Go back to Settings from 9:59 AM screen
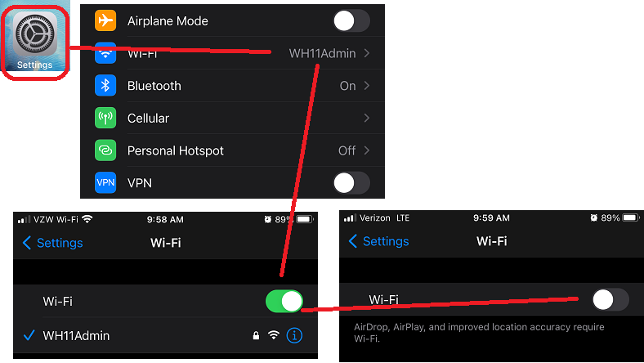 point(378,241)
